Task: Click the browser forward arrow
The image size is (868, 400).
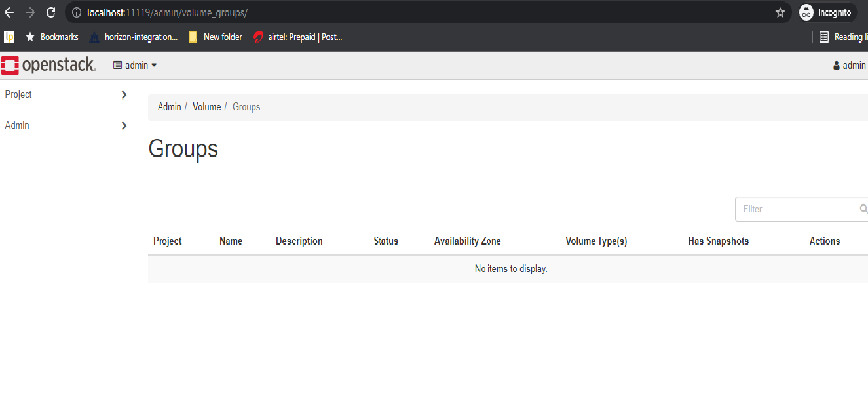Action: pyautogui.click(x=30, y=12)
